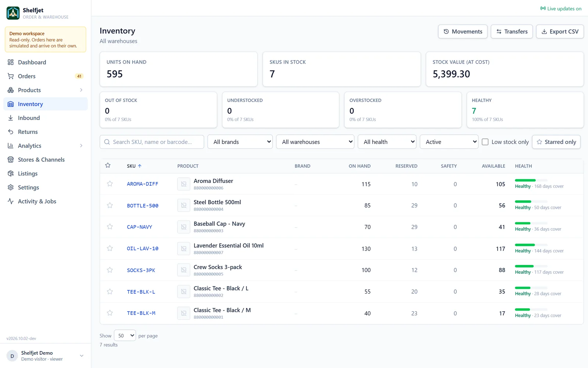Expand the Analytics submenu chevron
The height and width of the screenshot is (368, 588).
[81, 146]
